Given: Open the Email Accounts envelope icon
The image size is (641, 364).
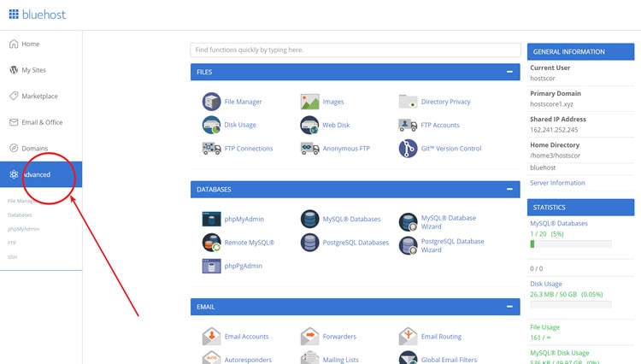Looking at the screenshot, I should pos(211,336).
